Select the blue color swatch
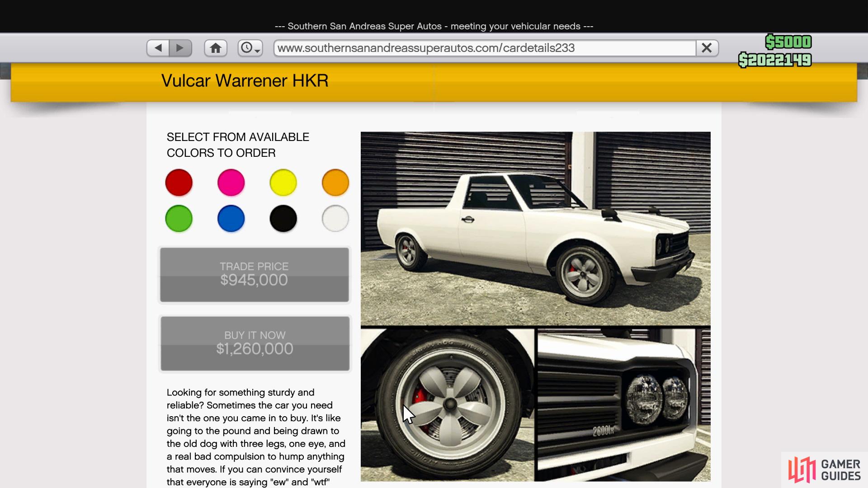This screenshot has width=868, height=488. (231, 219)
